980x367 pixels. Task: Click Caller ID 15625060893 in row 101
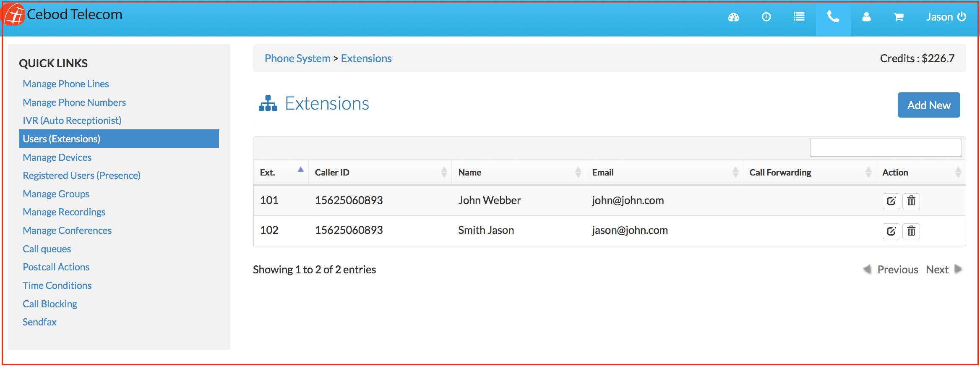(x=349, y=200)
